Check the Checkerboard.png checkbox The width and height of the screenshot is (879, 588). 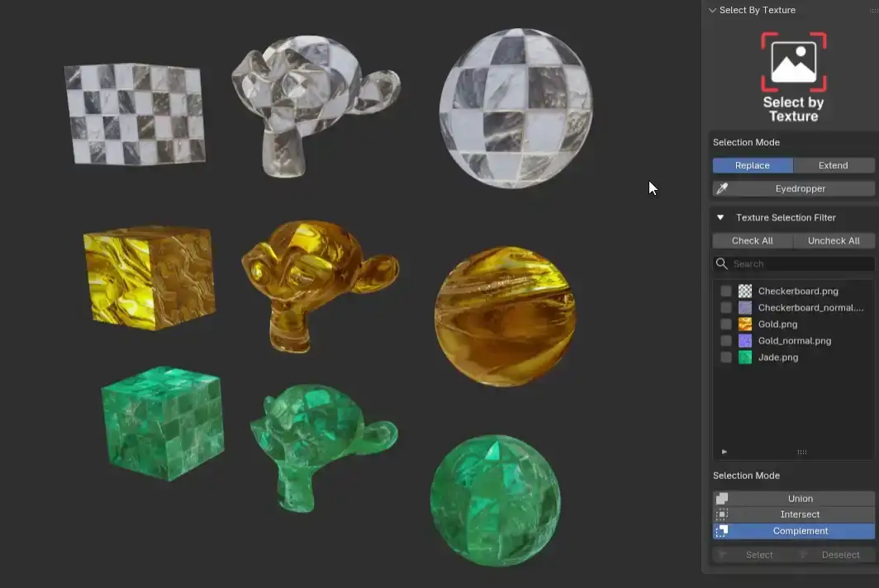(726, 291)
